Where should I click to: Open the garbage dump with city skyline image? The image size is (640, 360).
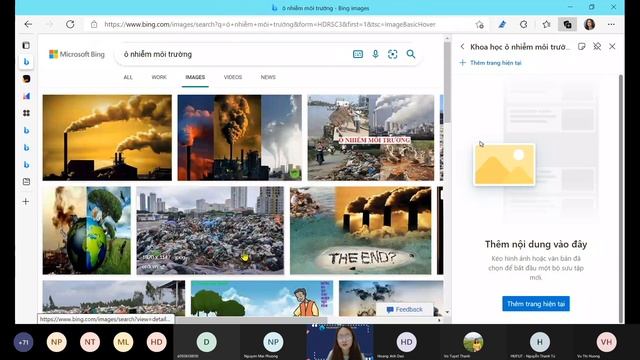[210, 231]
